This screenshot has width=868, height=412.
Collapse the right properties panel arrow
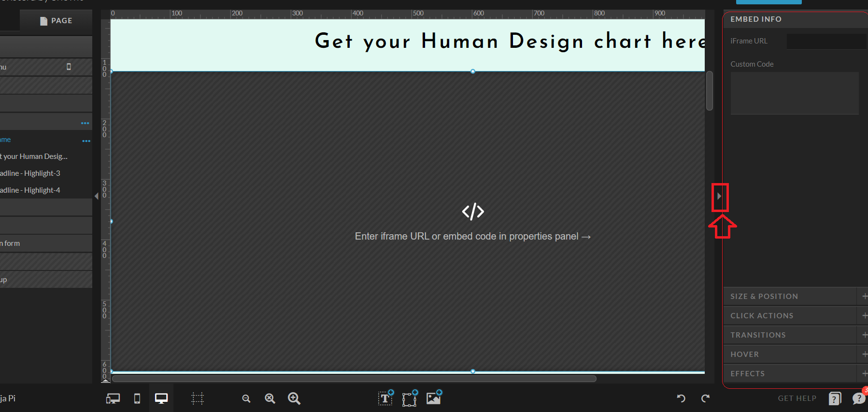(719, 196)
